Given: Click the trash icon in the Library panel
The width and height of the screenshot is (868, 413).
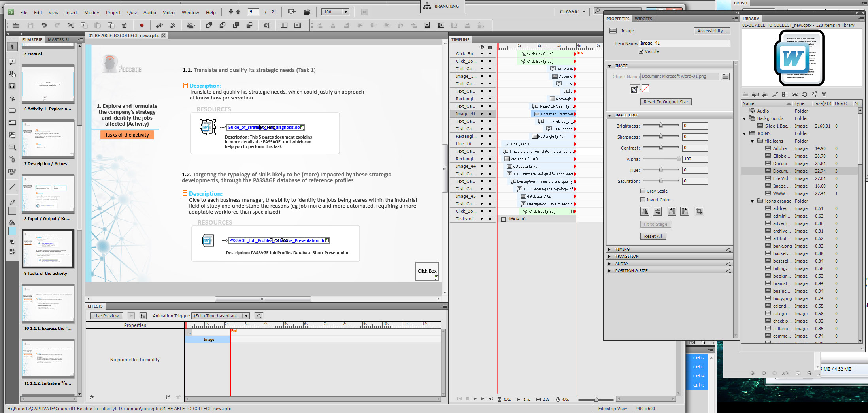Looking at the screenshot, I should (x=824, y=94).
